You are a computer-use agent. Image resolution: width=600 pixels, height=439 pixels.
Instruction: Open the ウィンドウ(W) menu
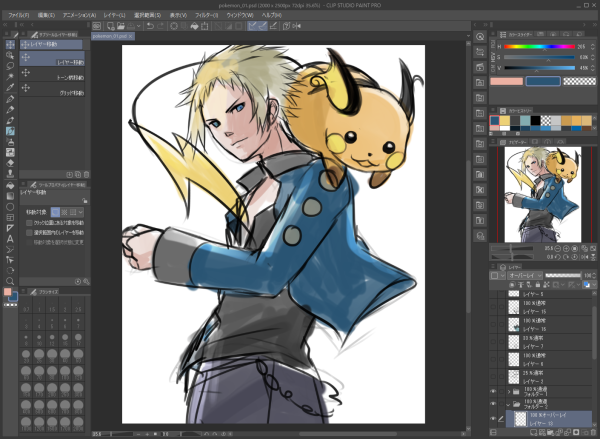[240, 15]
